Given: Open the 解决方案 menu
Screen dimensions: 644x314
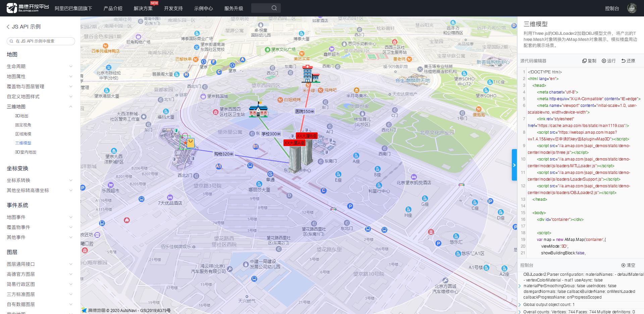Looking at the screenshot, I should pyautogui.click(x=143, y=8).
